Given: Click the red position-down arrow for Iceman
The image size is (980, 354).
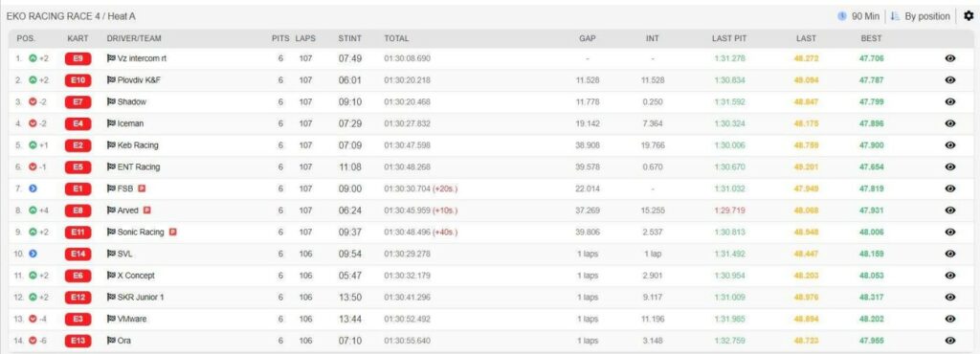Looking at the screenshot, I should [x=33, y=123].
